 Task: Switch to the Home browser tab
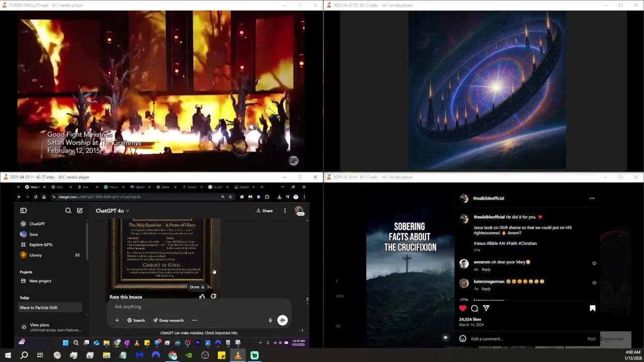point(166,187)
